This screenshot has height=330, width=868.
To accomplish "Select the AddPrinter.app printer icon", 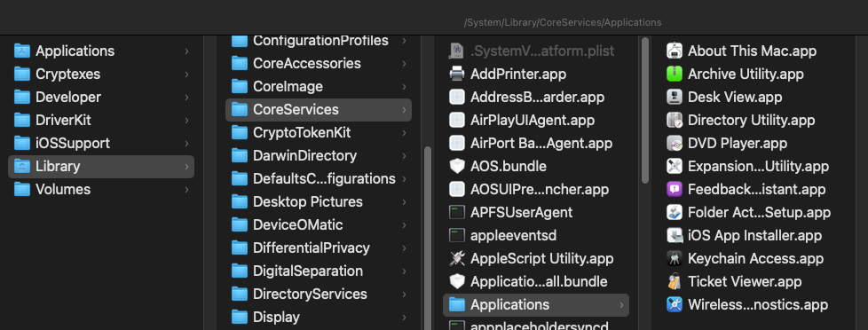I will (x=457, y=74).
